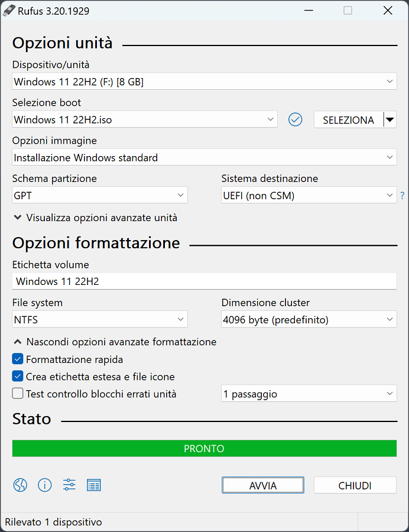The width and height of the screenshot is (409, 532).
Task: Click the CHIUDI button
Action: [x=355, y=485]
